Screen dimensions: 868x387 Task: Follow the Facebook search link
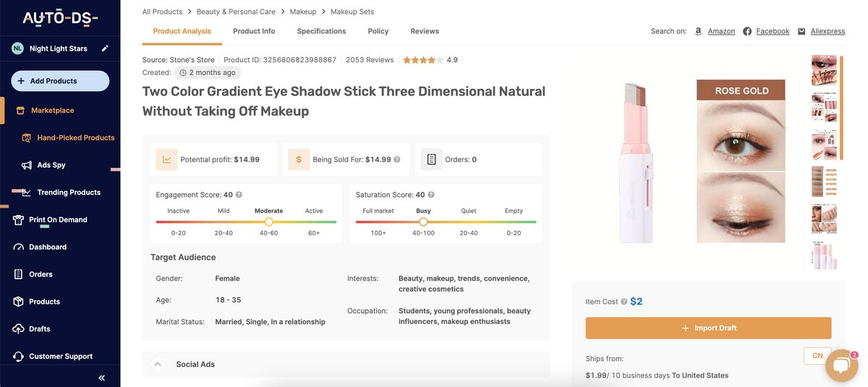coord(773,31)
